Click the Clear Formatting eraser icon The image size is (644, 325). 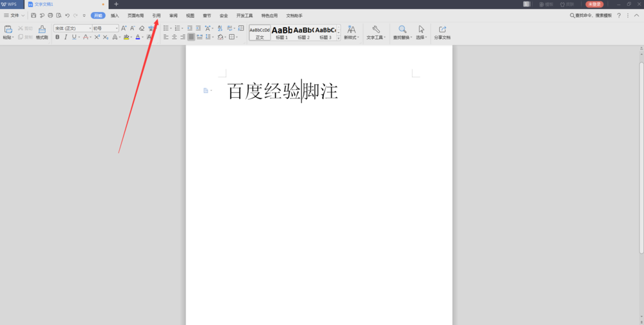pyautogui.click(x=142, y=28)
